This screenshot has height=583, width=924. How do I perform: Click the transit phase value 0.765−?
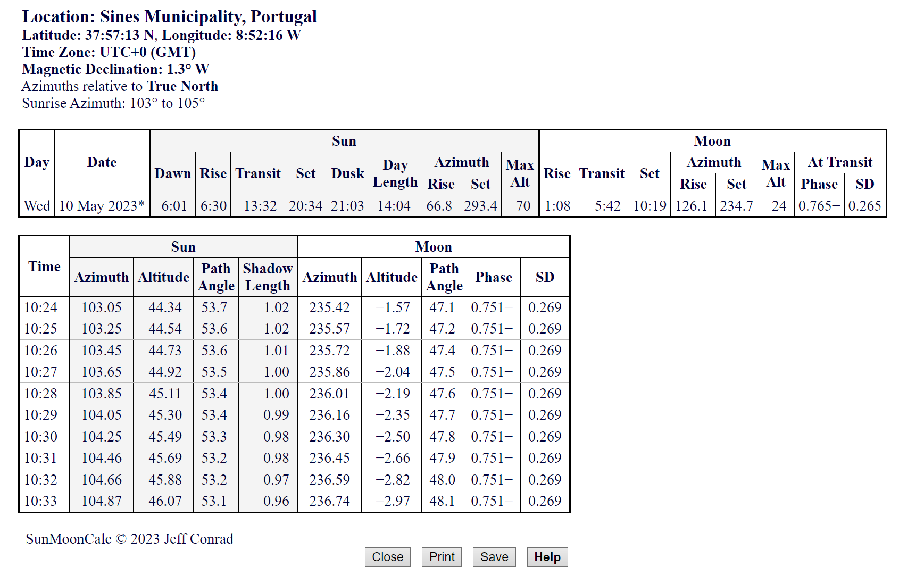point(819,206)
